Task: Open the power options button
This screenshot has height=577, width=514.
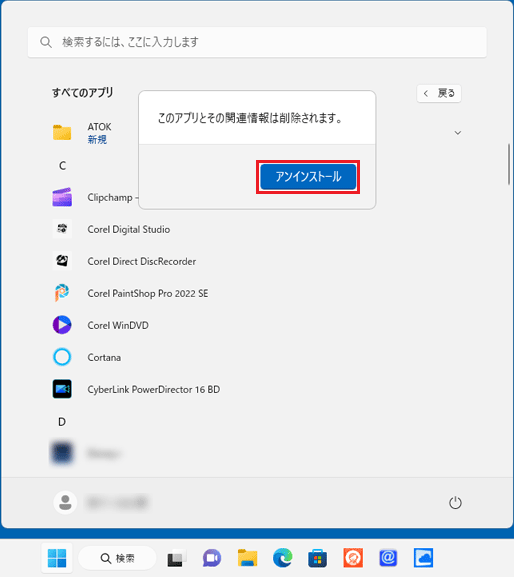Action: pos(455,502)
